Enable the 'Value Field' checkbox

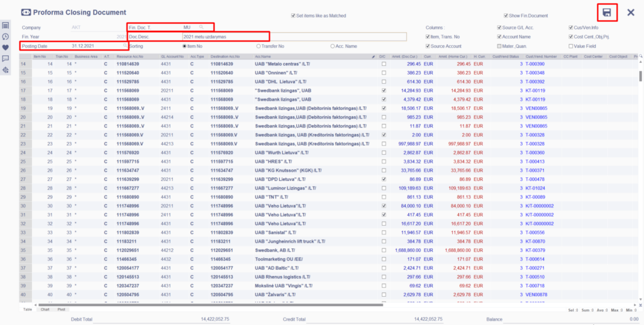coord(570,46)
